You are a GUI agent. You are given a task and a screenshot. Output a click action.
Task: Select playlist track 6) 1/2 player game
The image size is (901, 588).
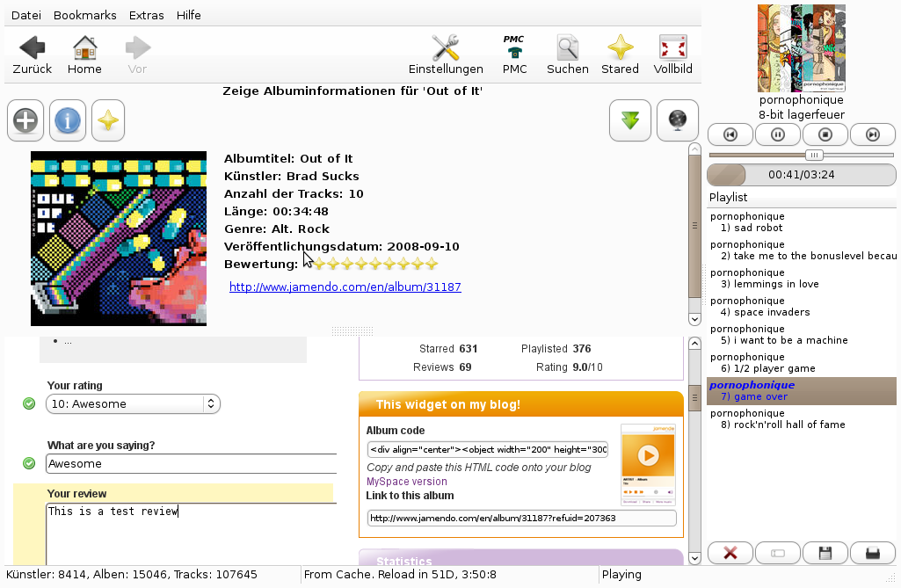[801, 363]
